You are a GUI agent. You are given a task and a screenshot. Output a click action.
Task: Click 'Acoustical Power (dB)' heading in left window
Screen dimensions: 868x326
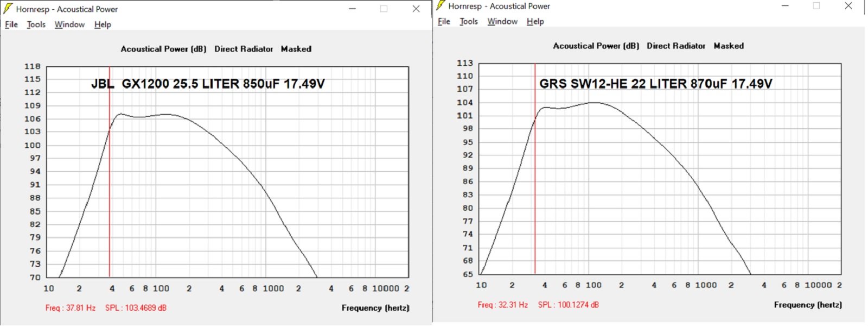pos(163,49)
